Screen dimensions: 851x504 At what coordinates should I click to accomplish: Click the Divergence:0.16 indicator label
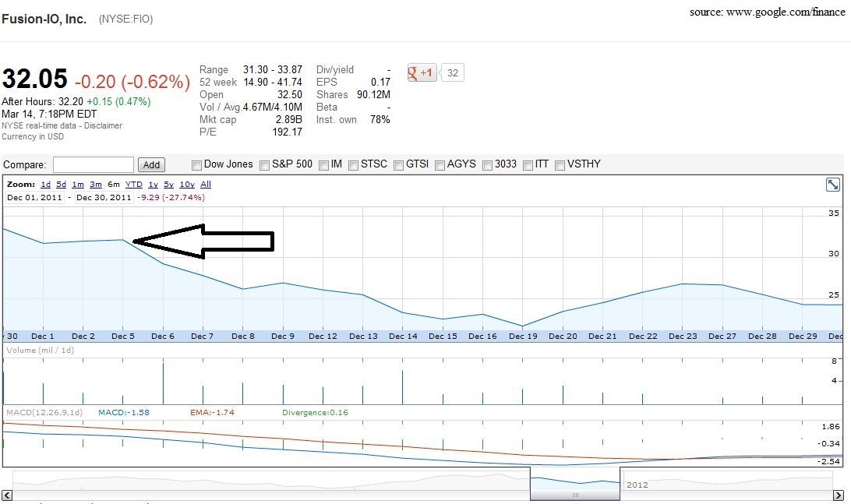(x=316, y=412)
